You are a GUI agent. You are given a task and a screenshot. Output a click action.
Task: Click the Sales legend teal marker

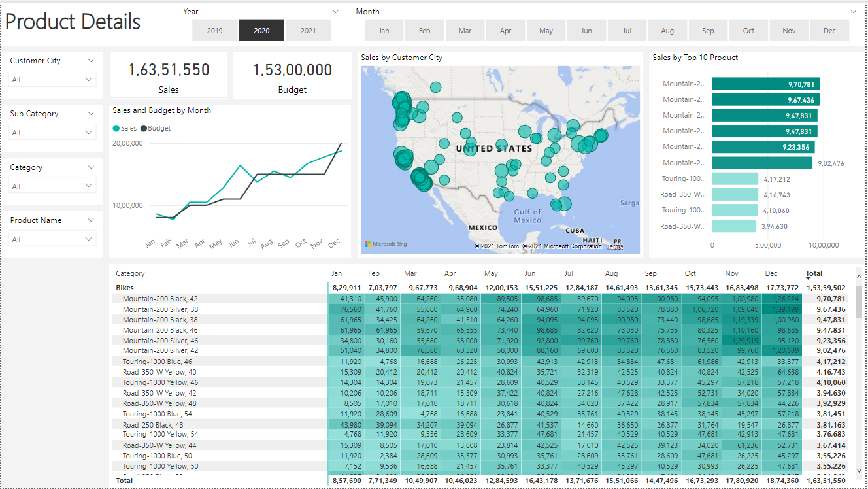[x=116, y=129]
